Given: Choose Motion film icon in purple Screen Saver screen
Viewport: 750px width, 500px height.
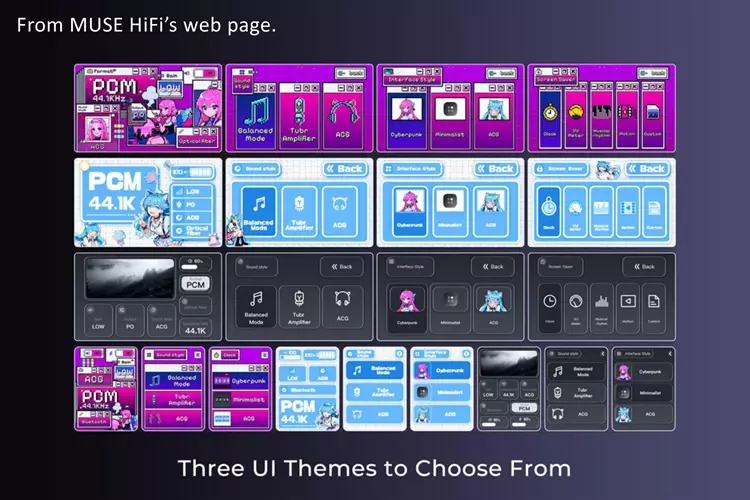Looking at the screenshot, I should pyautogui.click(x=627, y=113).
